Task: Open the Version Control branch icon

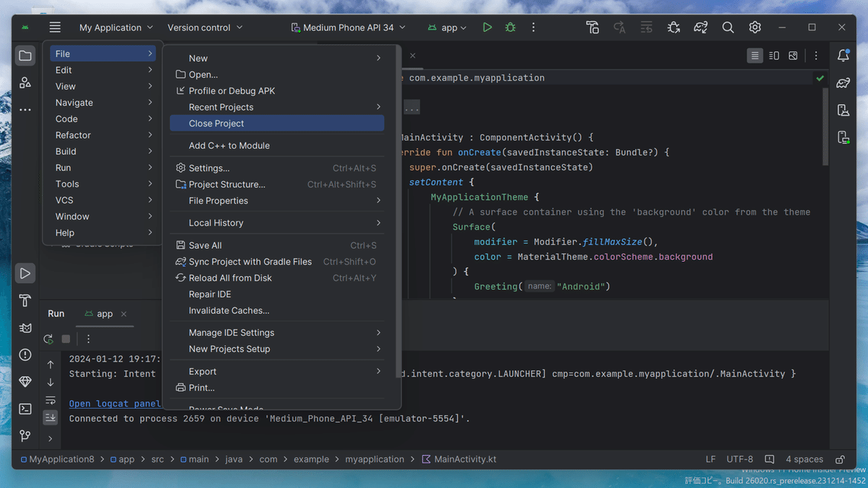Action: click(x=25, y=435)
